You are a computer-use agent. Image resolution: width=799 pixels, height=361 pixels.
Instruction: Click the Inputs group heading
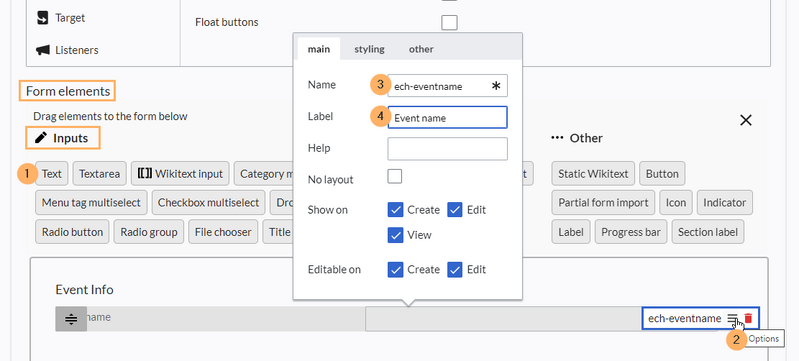coord(63,138)
